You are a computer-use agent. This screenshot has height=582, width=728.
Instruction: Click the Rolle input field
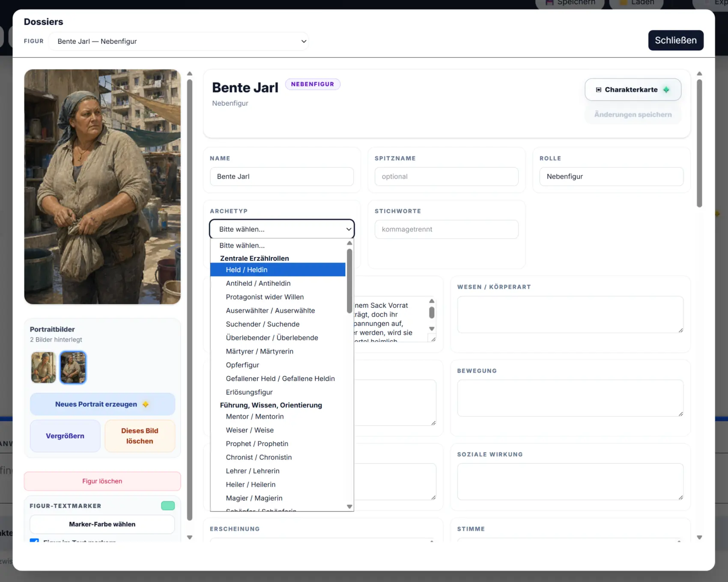tap(611, 177)
